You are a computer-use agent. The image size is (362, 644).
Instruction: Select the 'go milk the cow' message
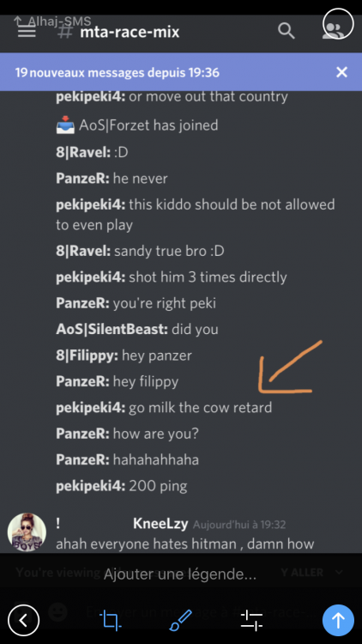(164, 408)
